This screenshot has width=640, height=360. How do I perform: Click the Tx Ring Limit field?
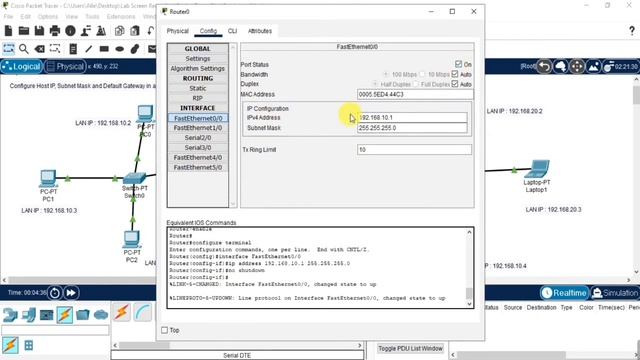click(414, 150)
